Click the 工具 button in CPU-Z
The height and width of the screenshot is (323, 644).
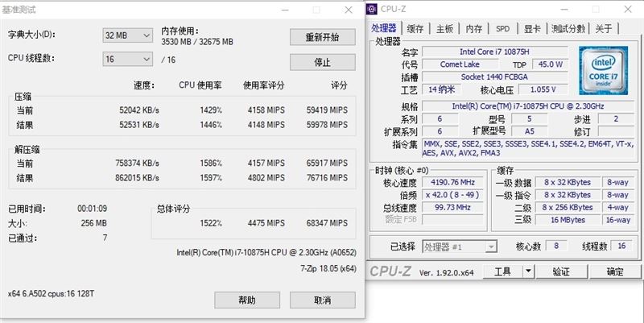(502, 271)
